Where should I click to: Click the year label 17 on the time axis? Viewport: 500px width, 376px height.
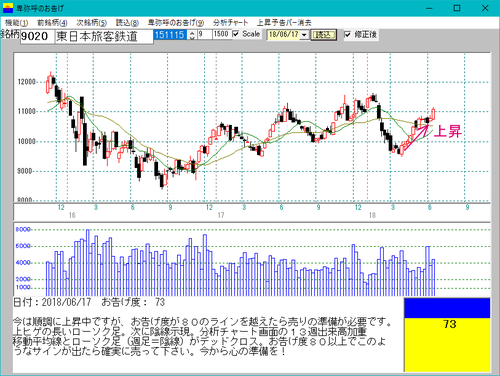(221, 215)
